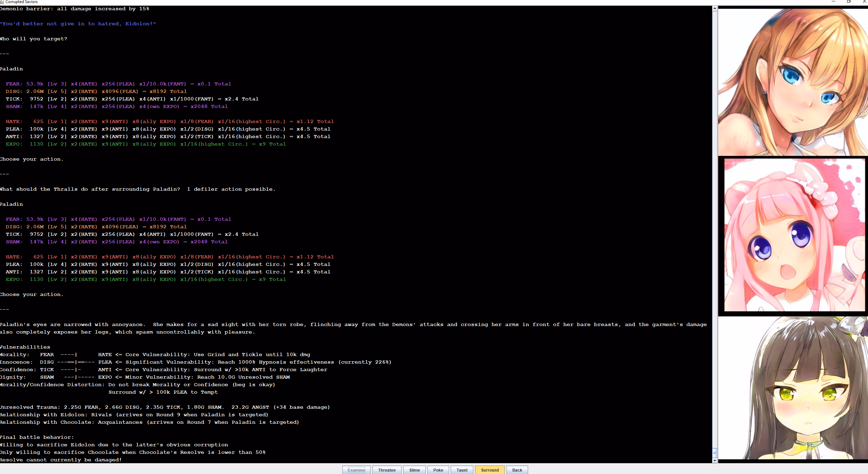Click the Examine button
Image resolution: width=868 pixels, height=474 pixels.
pos(356,470)
